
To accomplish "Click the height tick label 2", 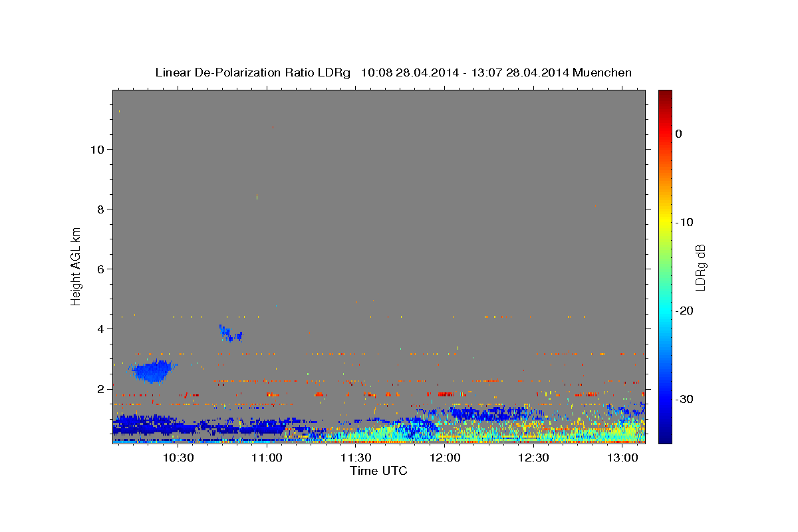I will pyautogui.click(x=100, y=388).
